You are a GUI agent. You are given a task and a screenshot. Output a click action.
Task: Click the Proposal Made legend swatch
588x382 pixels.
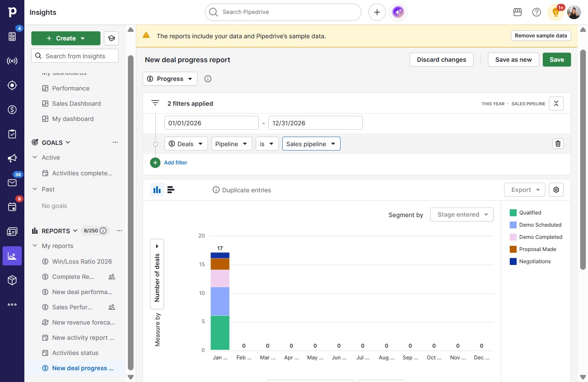point(513,249)
